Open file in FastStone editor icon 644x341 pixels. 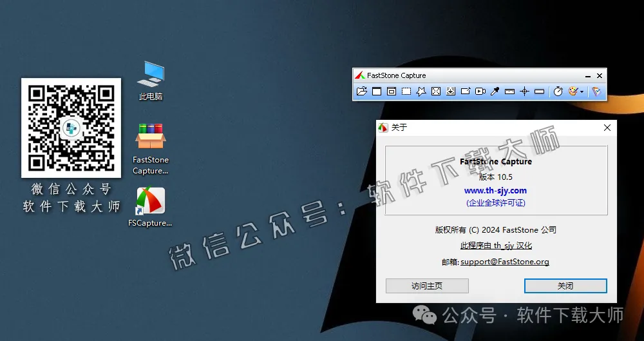(362, 92)
